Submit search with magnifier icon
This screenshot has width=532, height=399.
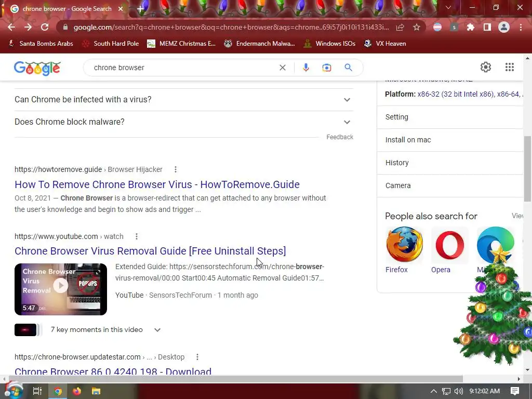coord(348,68)
